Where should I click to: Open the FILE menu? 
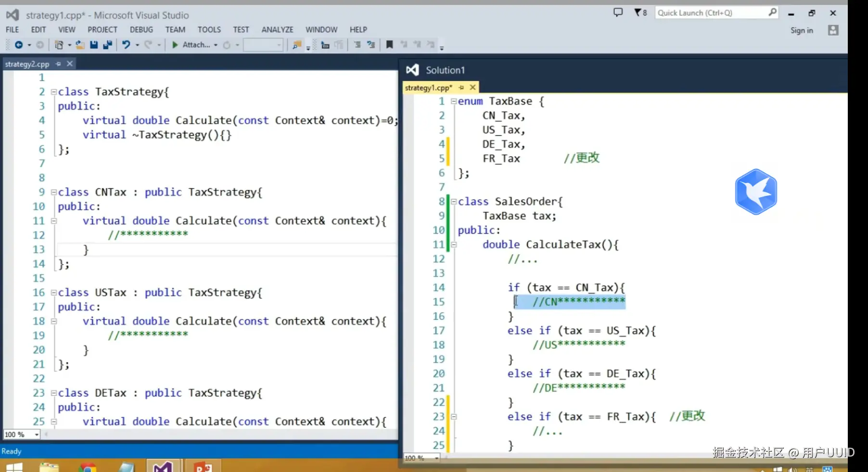tap(13, 30)
